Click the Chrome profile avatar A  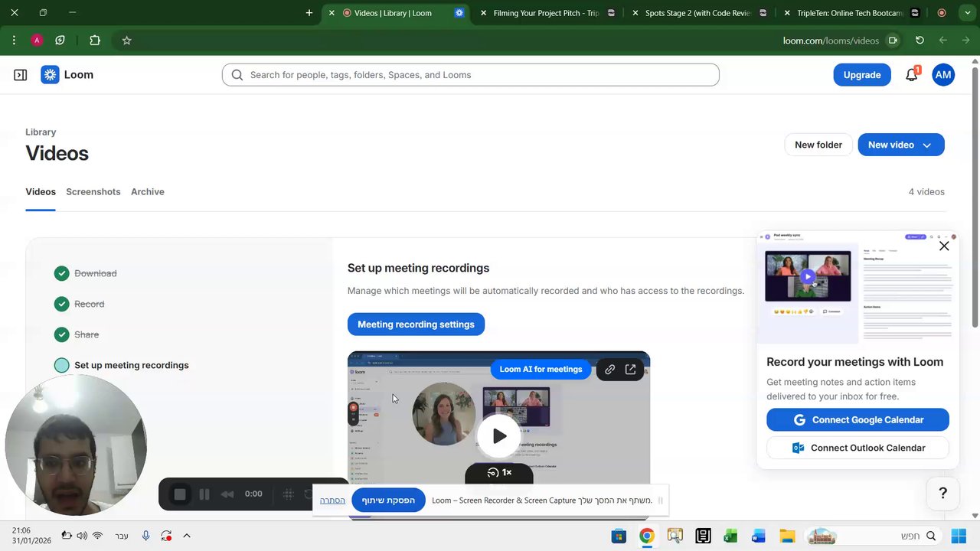(37, 41)
